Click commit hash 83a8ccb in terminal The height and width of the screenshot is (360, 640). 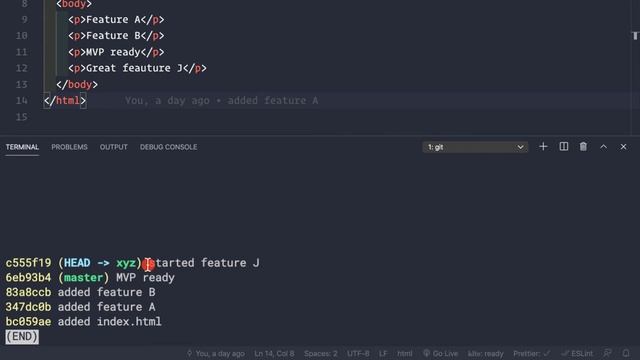[x=28, y=292]
